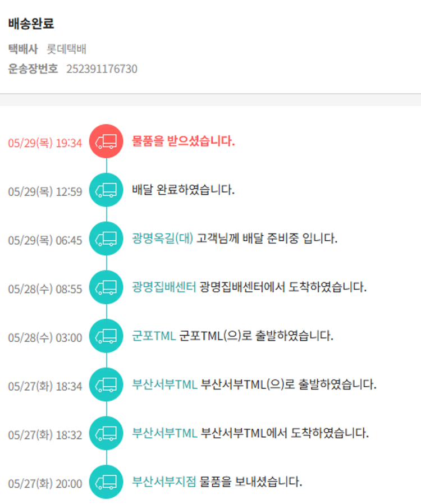The height and width of the screenshot is (504, 421).
Task: Click the 배송완료 status heading
Action: (31, 24)
